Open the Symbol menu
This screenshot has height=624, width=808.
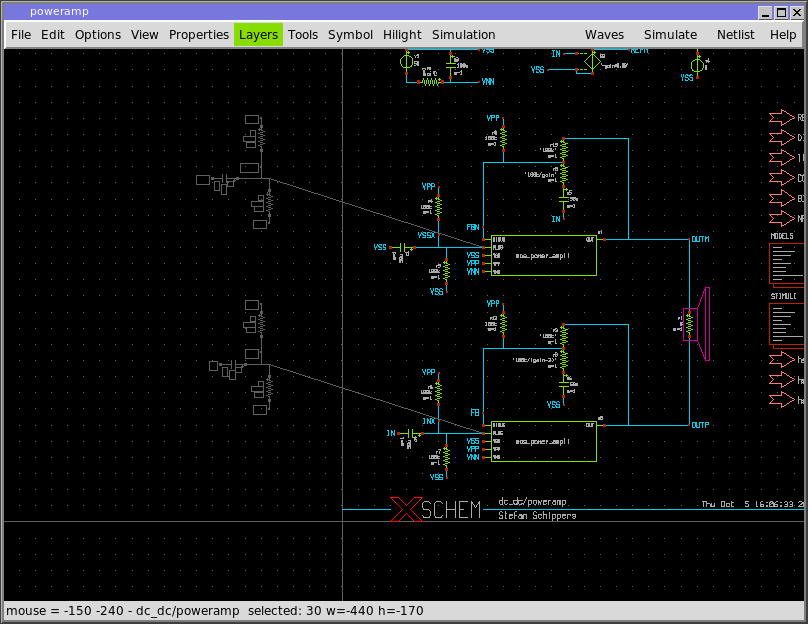tap(350, 35)
